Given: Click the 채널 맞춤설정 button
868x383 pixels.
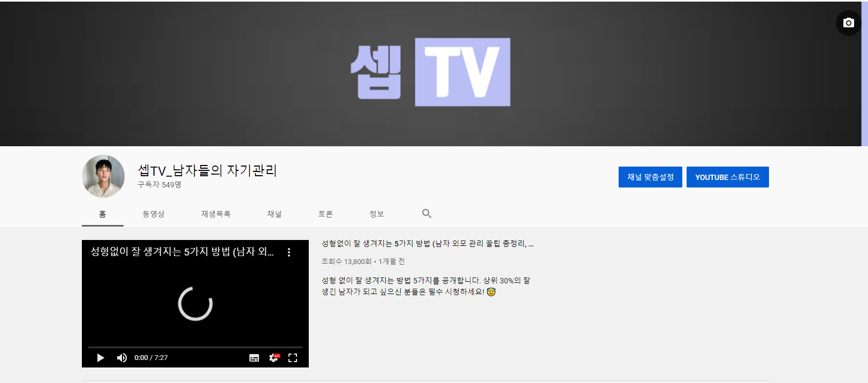Looking at the screenshot, I should tap(650, 177).
